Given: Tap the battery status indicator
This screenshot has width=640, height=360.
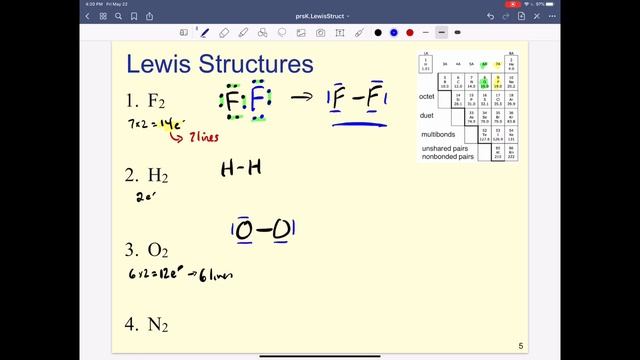Looking at the screenshot, I should pos(550,4).
